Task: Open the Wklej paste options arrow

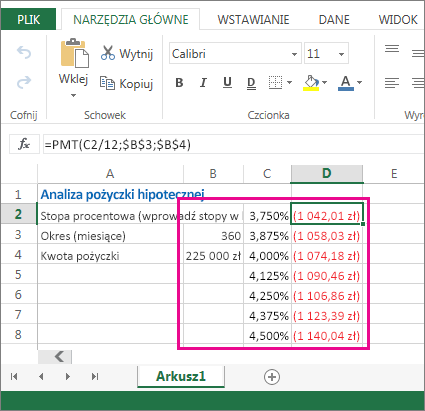Action: tap(73, 96)
